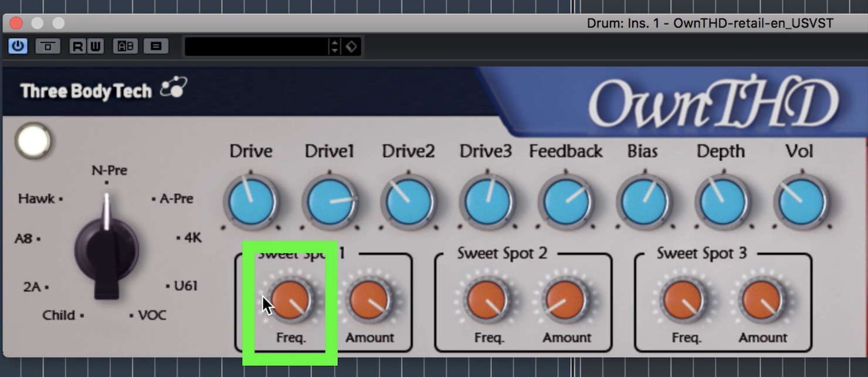868x377 pixels.
Task: Adjust the Drive knob
Action: [x=251, y=201]
